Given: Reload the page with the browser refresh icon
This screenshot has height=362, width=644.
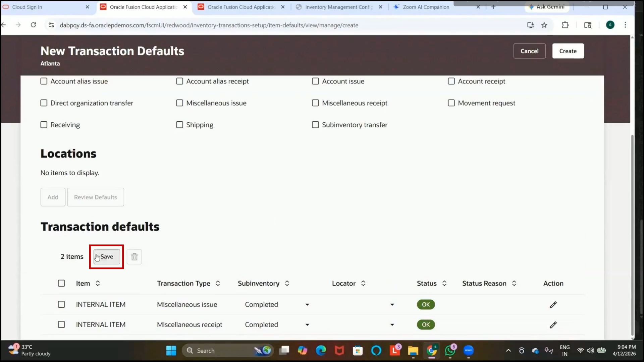Looking at the screenshot, I should coord(33,25).
